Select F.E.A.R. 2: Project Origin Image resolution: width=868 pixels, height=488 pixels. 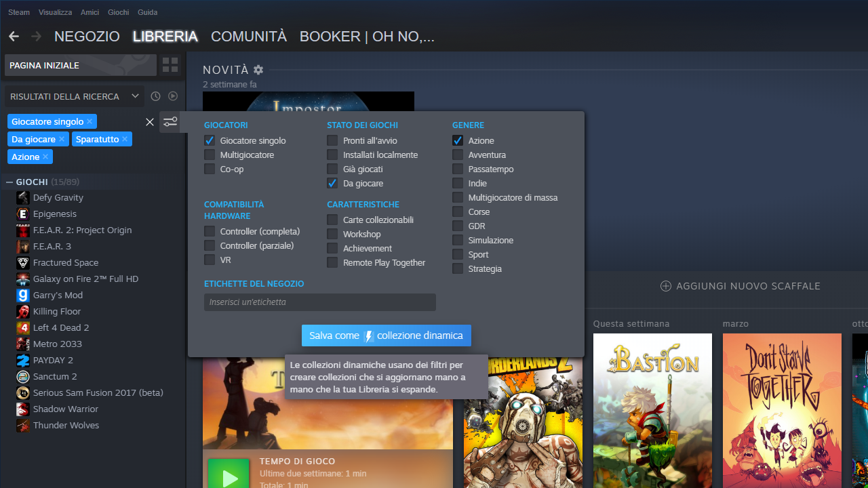[x=83, y=230]
